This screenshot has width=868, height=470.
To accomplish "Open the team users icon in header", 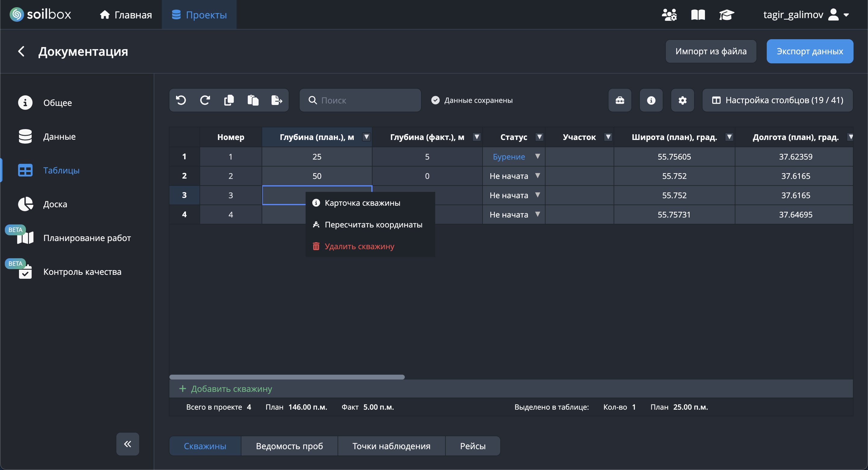I will pos(669,15).
